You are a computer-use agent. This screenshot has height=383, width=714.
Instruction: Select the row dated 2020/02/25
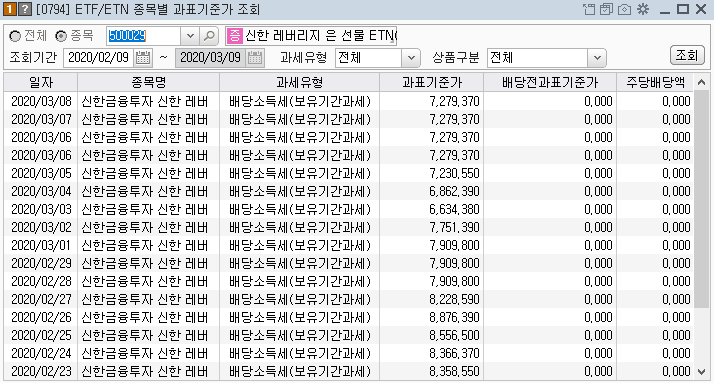coord(348,336)
